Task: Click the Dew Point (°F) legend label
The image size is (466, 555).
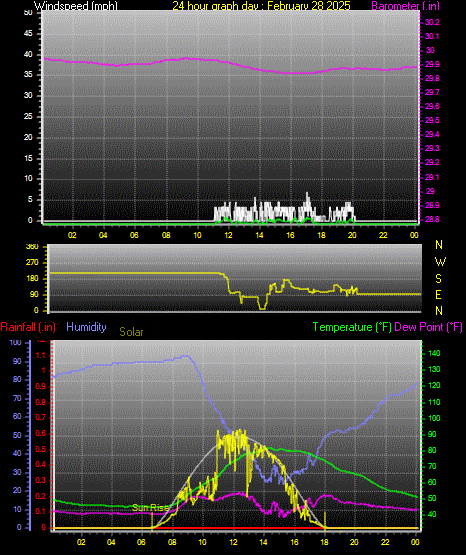Action: click(x=428, y=327)
